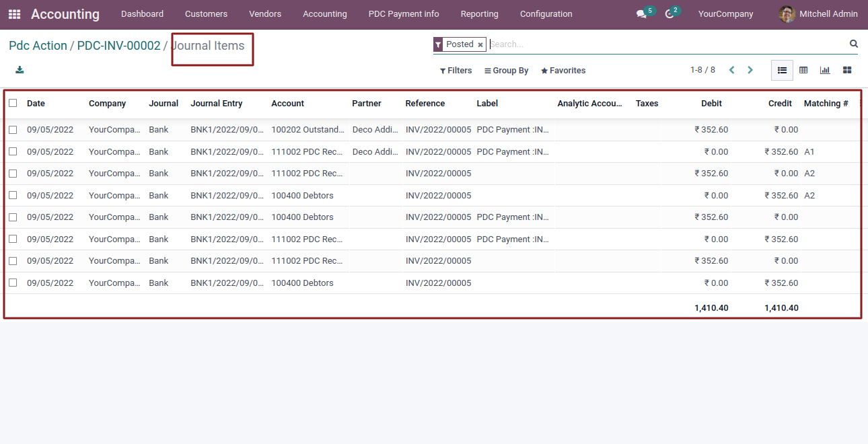Image resolution: width=868 pixels, height=444 pixels.
Task: Switch to kanban view
Action: tap(847, 70)
